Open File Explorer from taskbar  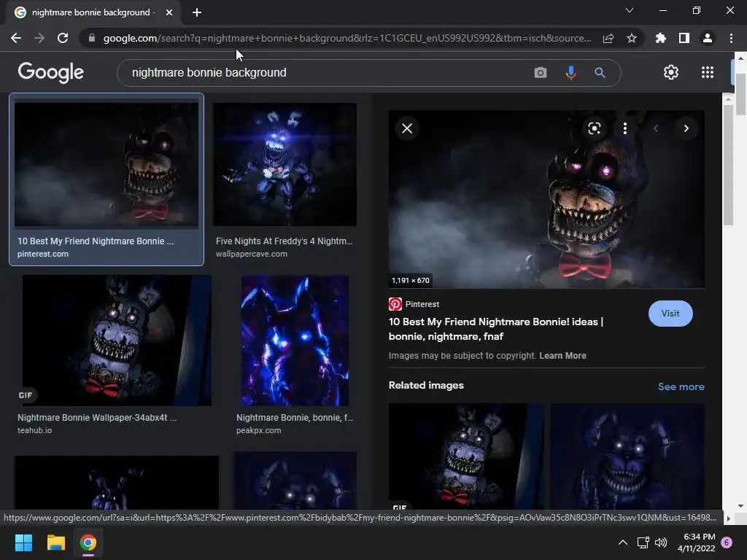[55, 542]
